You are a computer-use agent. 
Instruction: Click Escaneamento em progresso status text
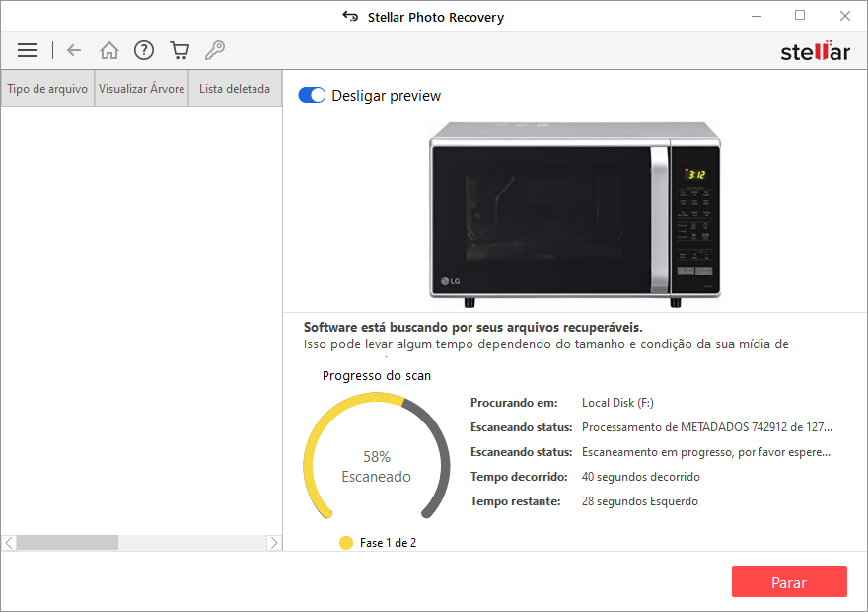[706, 452]
